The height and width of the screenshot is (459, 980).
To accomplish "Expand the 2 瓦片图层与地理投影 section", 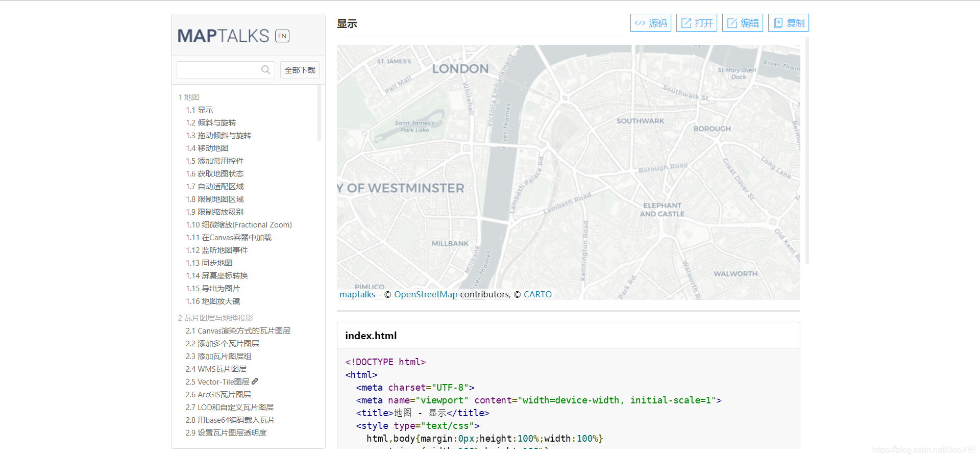I will (215, 318).
